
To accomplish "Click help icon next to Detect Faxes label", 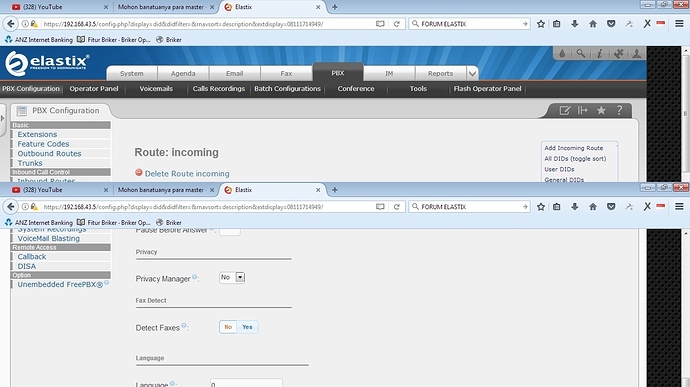I will 184,325.
